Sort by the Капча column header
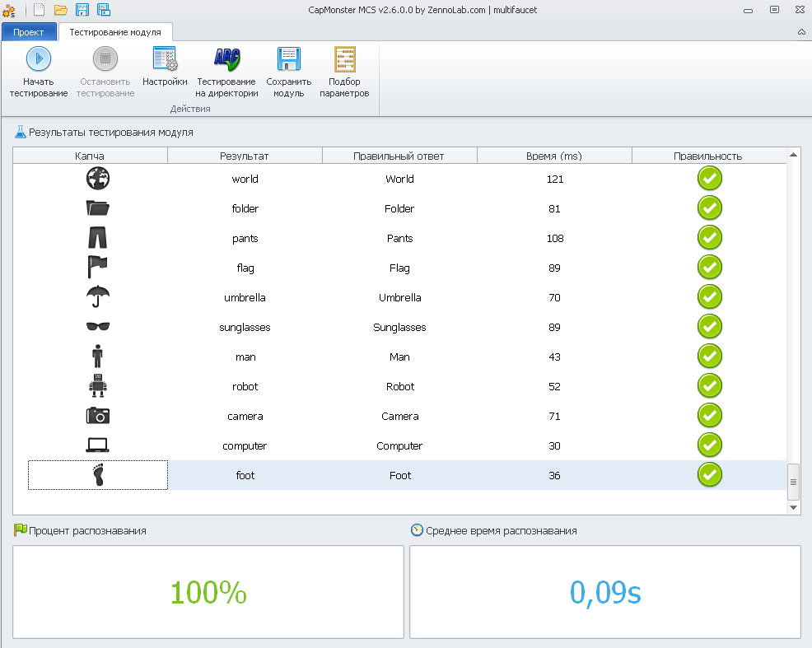812x648 pixels. point(90,156)
